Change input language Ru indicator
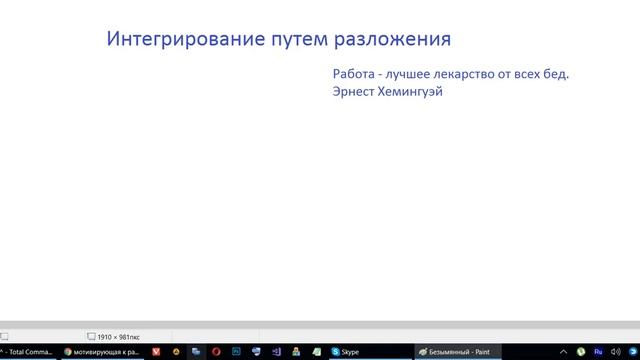 [x=598, y=352]
